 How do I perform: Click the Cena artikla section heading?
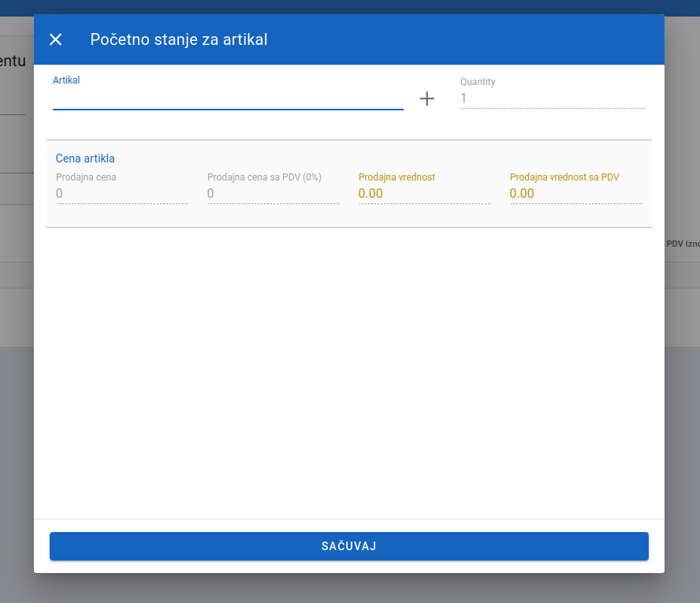85,158
